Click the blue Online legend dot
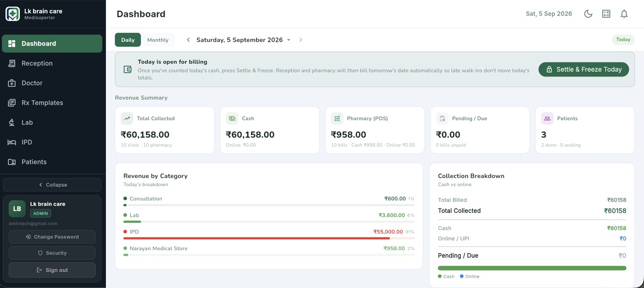Screen dimensions: 644x288 point(462,276)
